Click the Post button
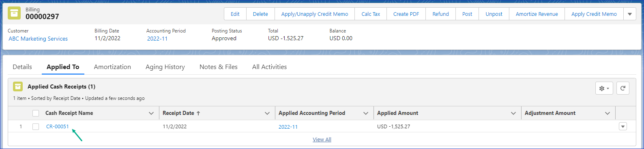Viewport: 644px width, 149px height. pyautogui.click(x=467, y=14)
